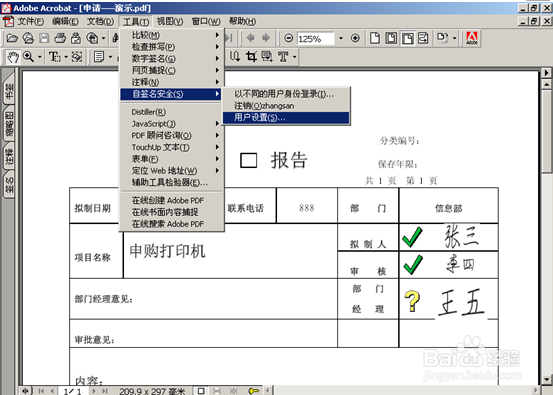Open the zoom percentage dropdown arrow

click(x=341, y=38)
